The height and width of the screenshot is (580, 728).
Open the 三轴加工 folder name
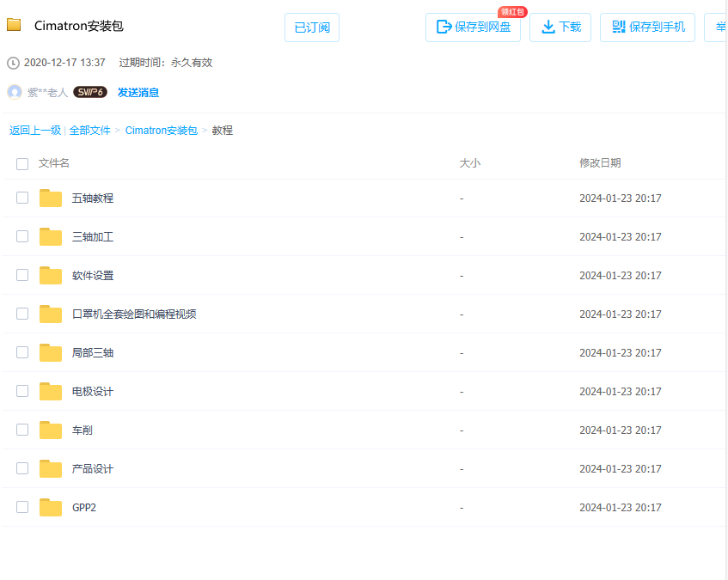pos(93,237)
